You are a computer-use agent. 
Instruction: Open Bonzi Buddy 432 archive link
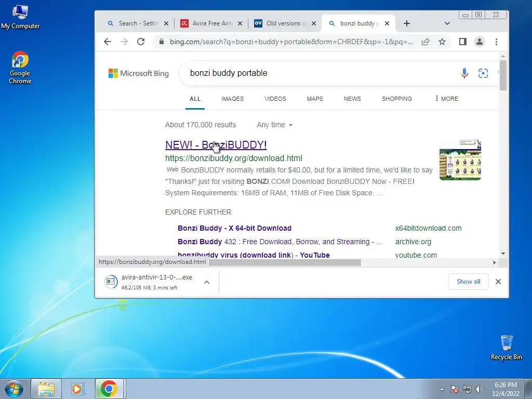point(280,242)
